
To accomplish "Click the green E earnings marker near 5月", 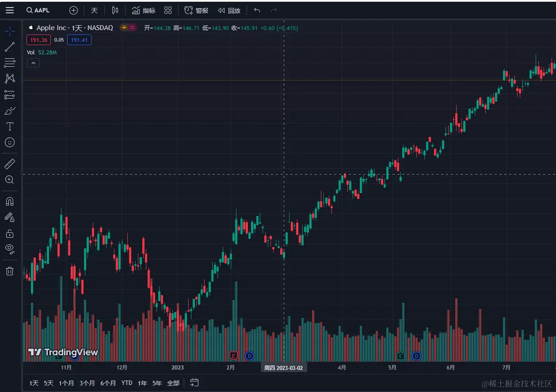I will point(400,355).
